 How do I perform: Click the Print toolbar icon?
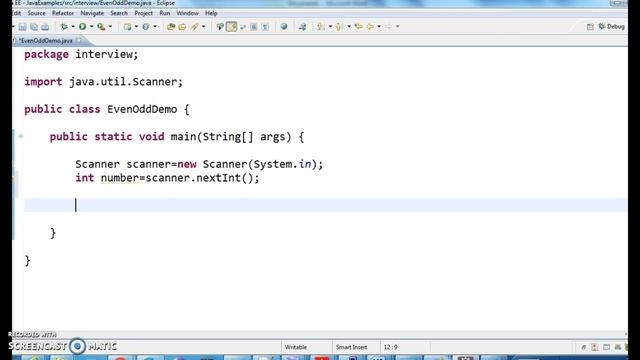click(45, 27)
